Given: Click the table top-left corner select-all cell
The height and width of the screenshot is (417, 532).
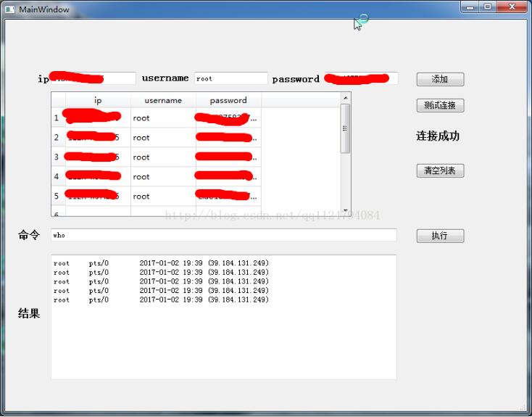Looking at the screenshot, I should (59, 100).
